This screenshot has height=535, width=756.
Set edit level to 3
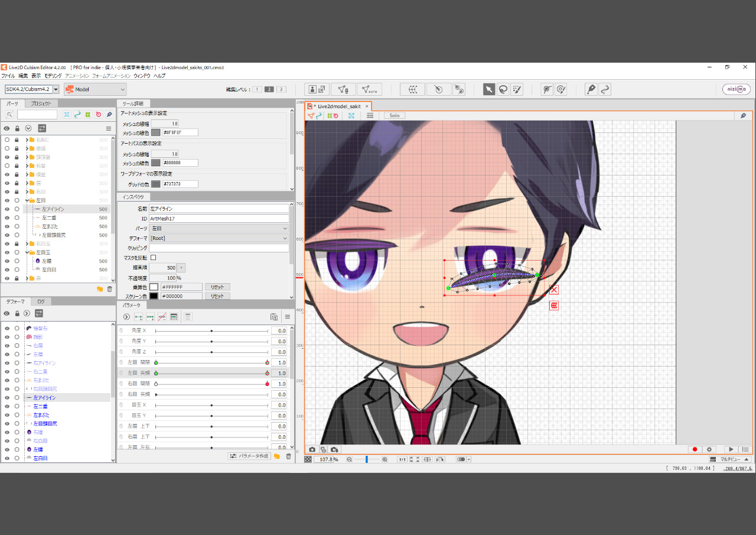pyautogui.click(x=281, y=89)
